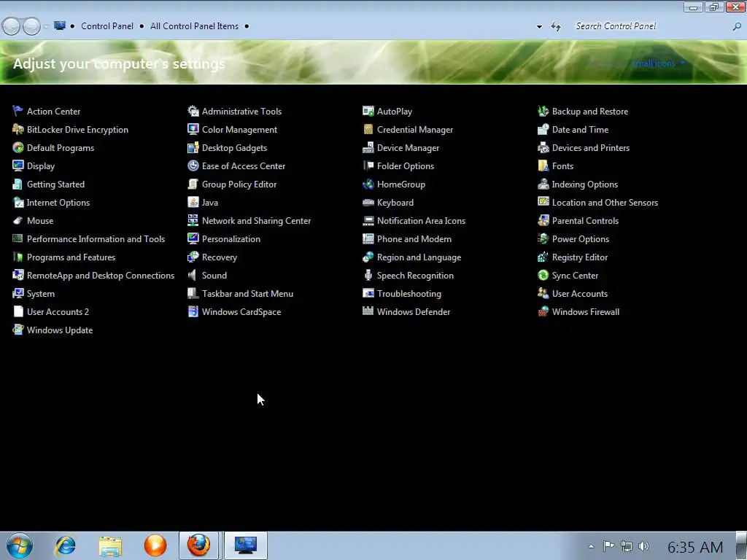Click the Search Control Panel field
Viewport: 747px width, 560px height.
650,26
